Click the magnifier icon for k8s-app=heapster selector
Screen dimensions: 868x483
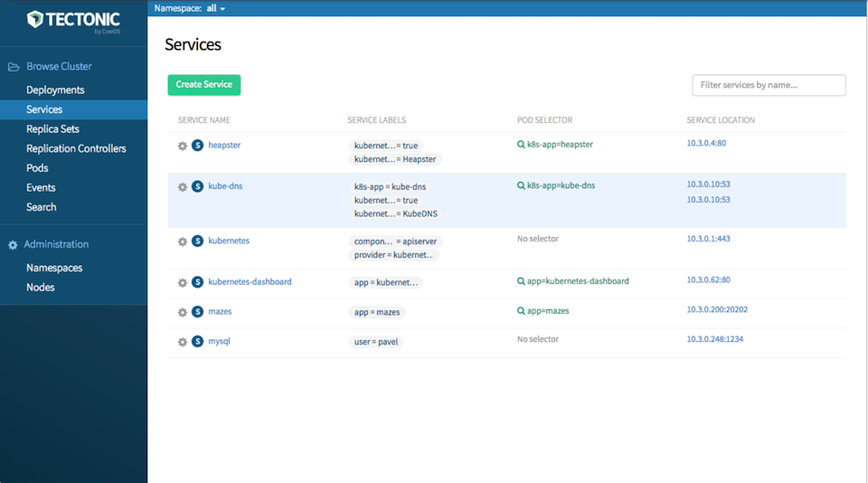click(x=521, y=145)
